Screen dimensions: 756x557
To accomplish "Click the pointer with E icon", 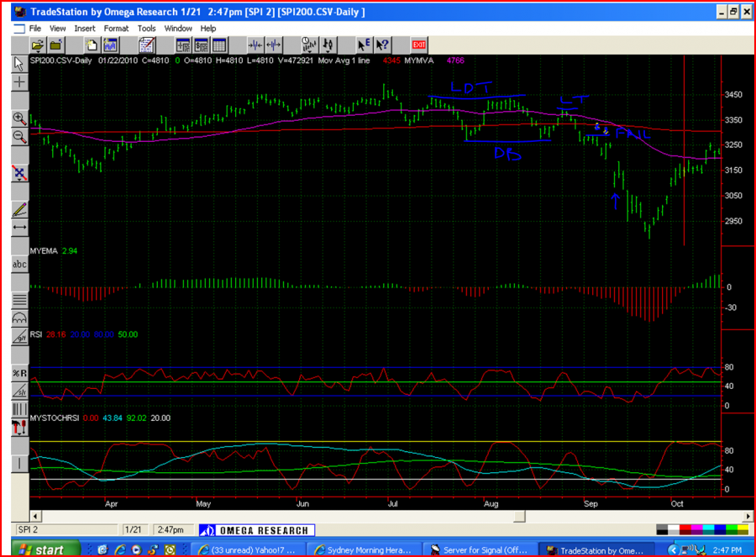I will (x=364, y=45).
